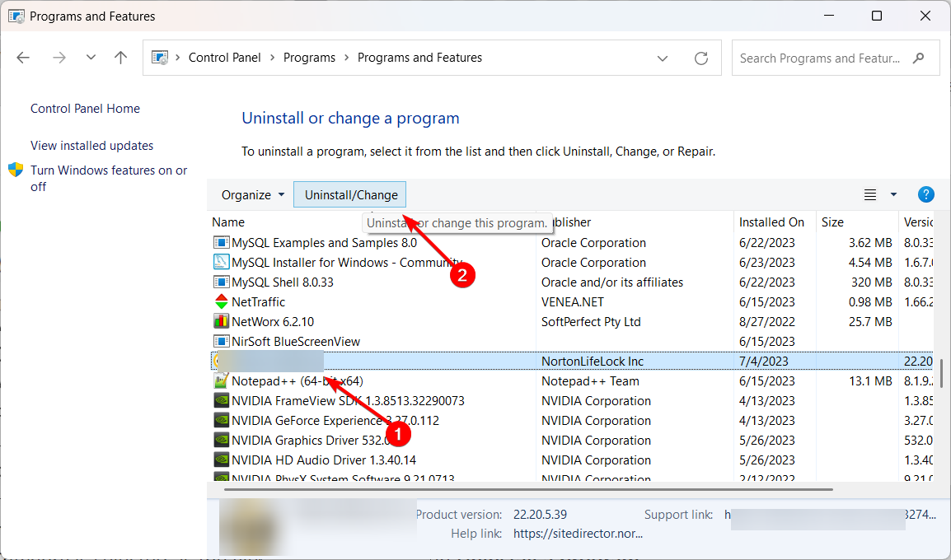Click 25.7 MB size cell

point(869,322)
